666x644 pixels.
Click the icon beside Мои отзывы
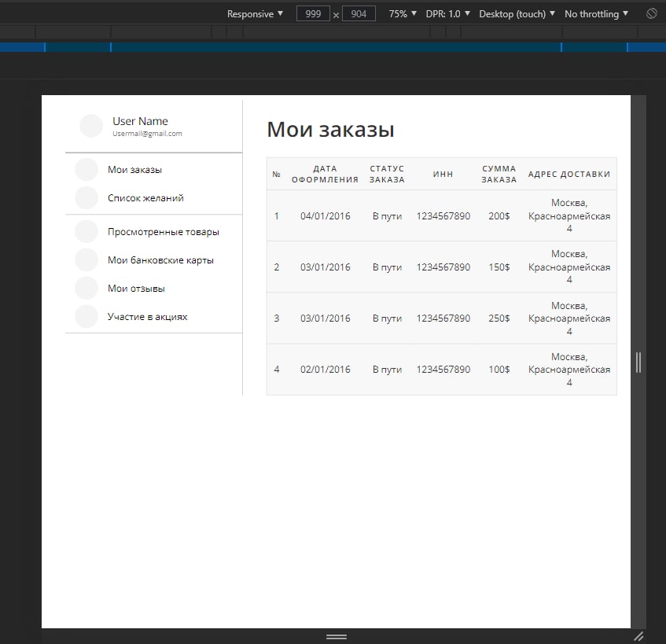[86, 289]
